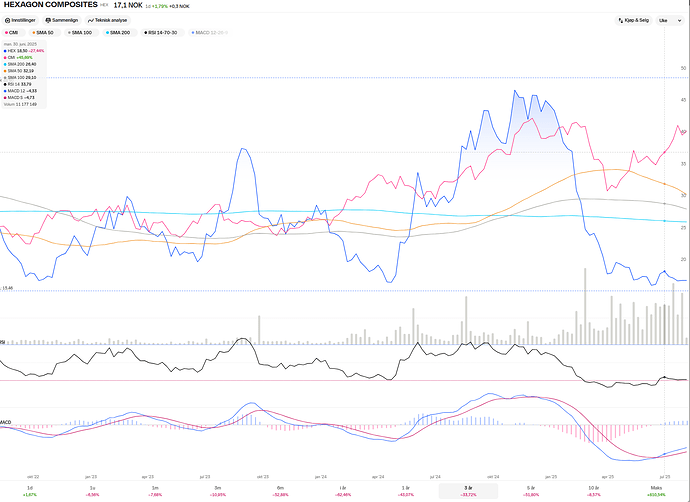Click the chevron arrow on Uke dropdown

coord(679,20)
